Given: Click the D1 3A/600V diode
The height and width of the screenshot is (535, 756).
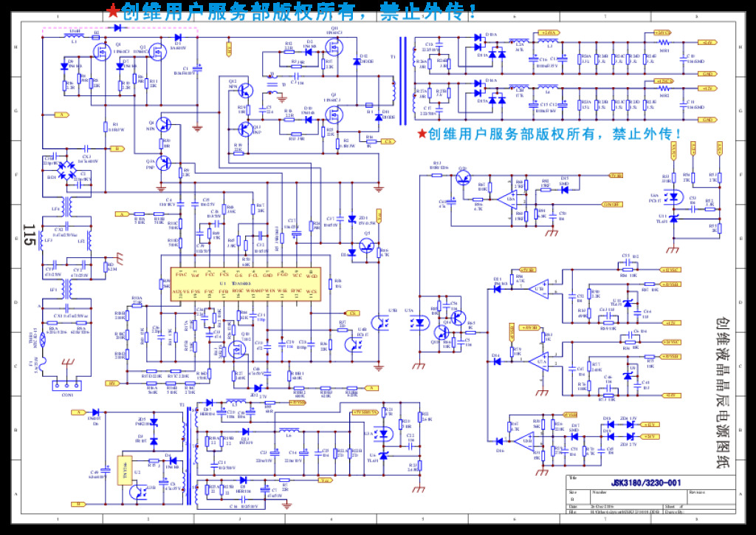Looking at the screenshot, I should click(177, 37).
